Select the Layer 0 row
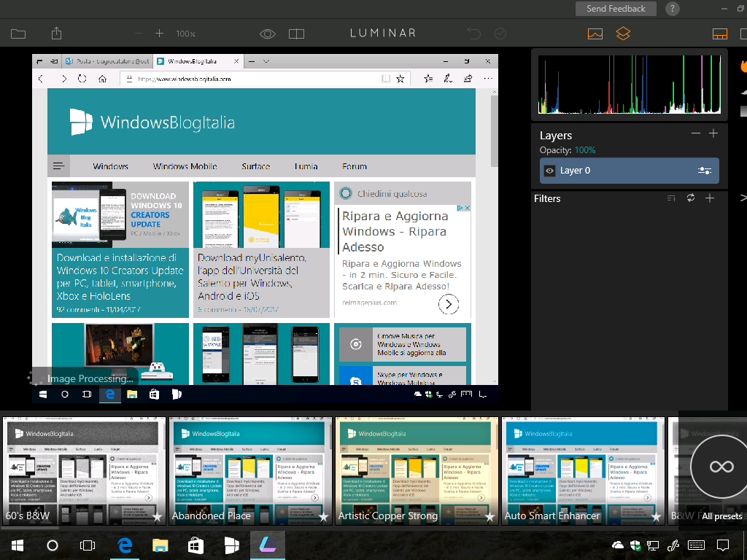 tap(630, 171)
